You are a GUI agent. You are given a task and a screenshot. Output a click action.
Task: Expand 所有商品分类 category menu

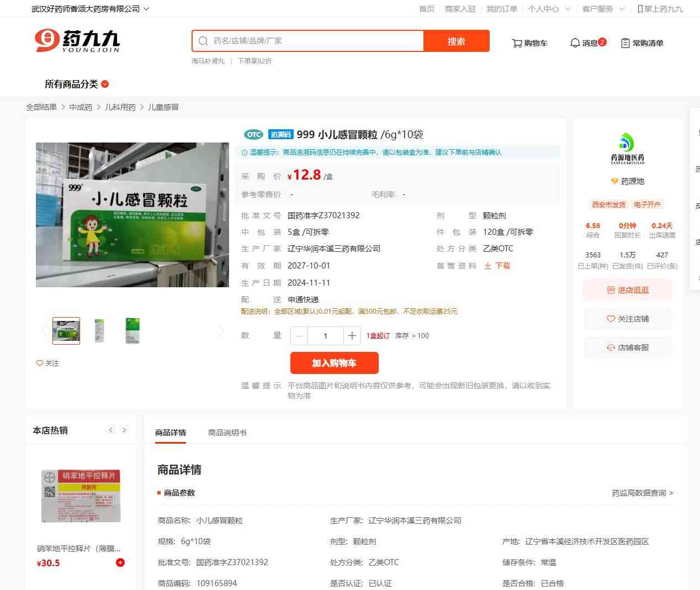[77, 84]
